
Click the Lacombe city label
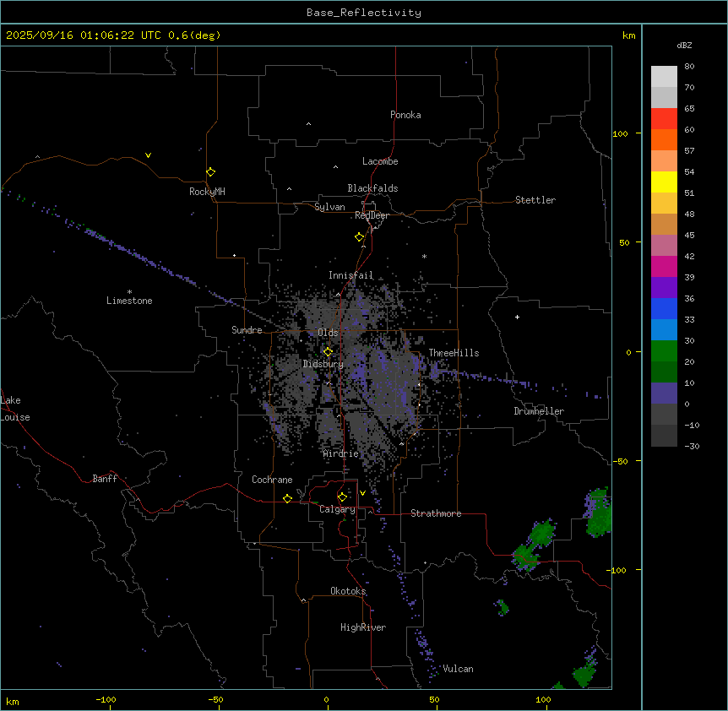point(380,161)
